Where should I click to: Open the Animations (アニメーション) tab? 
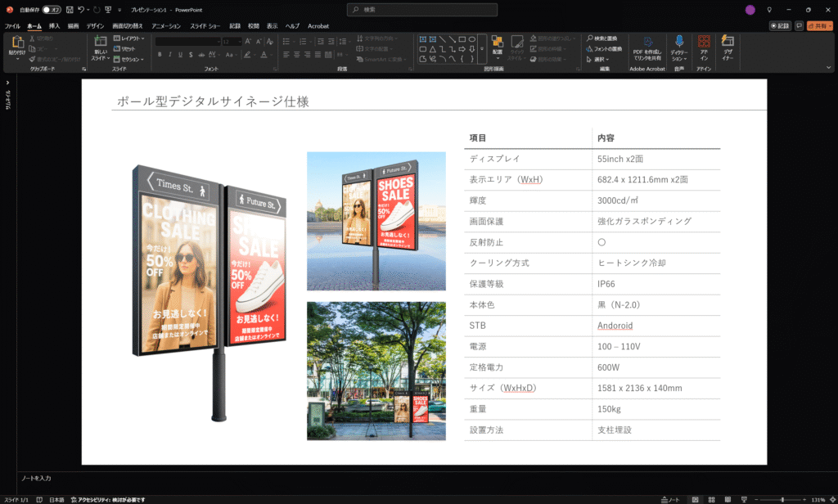pos(166,26)
